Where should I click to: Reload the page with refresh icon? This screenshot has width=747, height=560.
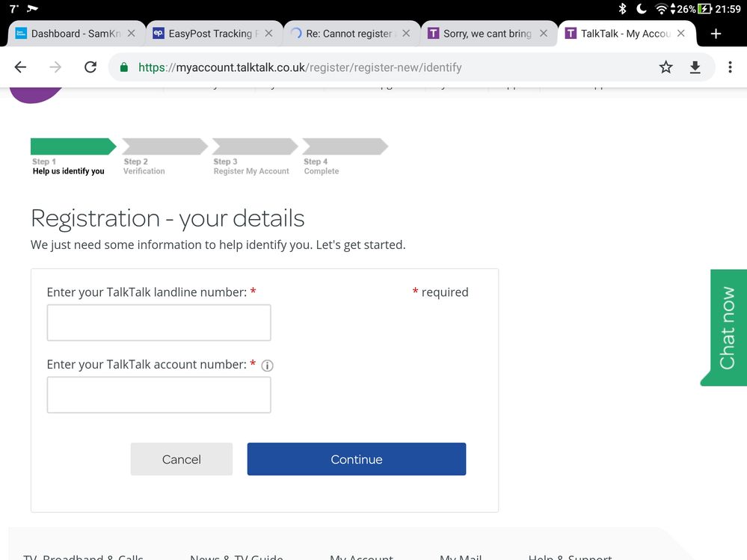point(90,67)
